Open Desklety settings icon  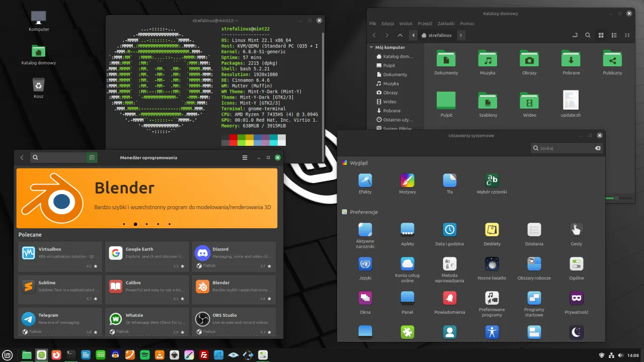[x=492, y=231]
